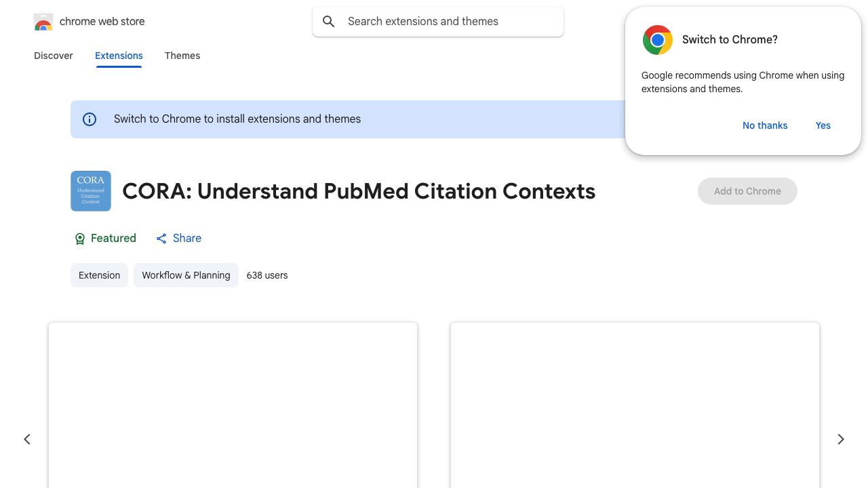Click the Featured label text
The height and width of the screenshot is (488, 868).
tap(113, 239)
